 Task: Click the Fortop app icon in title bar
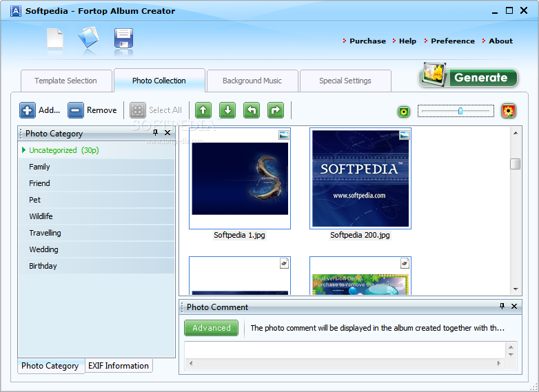point(16,11)
